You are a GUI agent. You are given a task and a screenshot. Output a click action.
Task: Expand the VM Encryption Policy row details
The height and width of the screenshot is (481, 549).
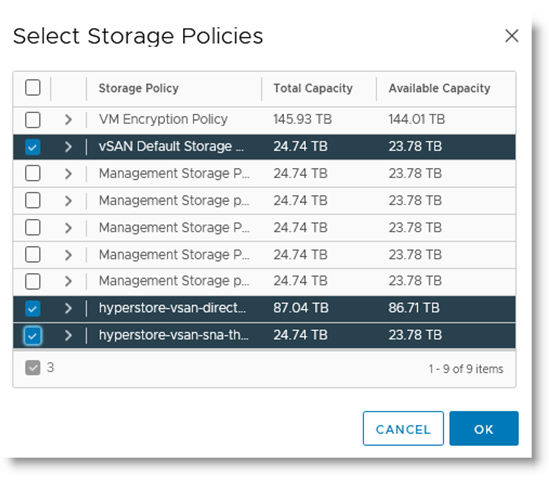click(x=68, y=120)
